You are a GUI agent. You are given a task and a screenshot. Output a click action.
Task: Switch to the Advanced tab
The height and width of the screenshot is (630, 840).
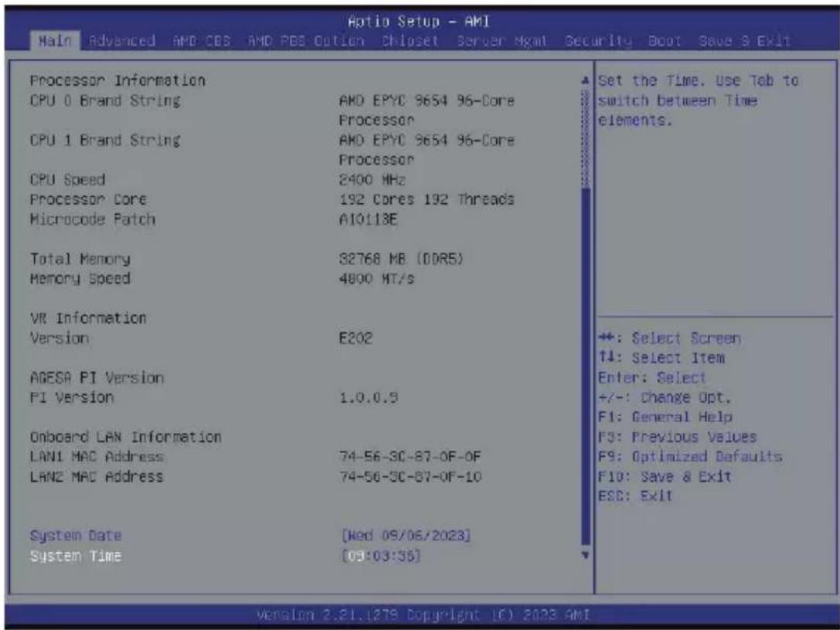click(x=122, y=41)
